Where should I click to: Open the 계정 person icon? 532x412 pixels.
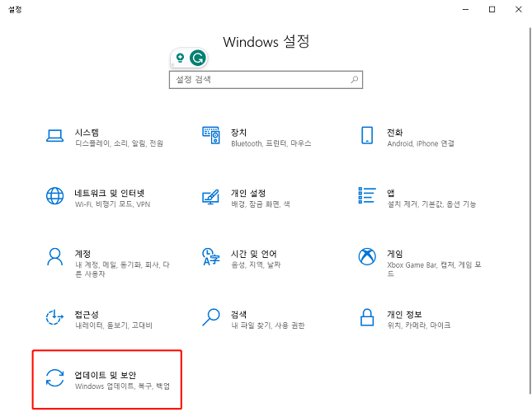54,256
